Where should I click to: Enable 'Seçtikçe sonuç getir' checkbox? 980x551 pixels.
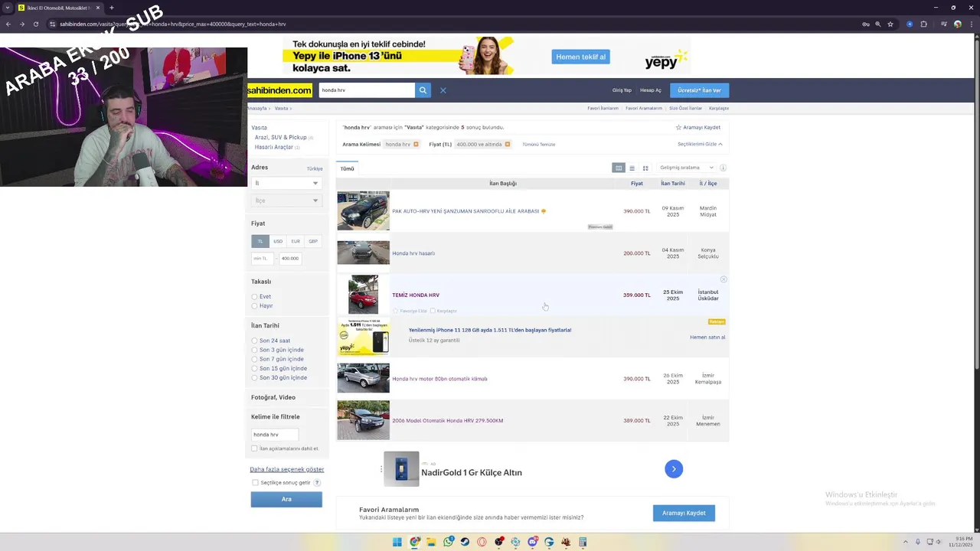[255, 483]
